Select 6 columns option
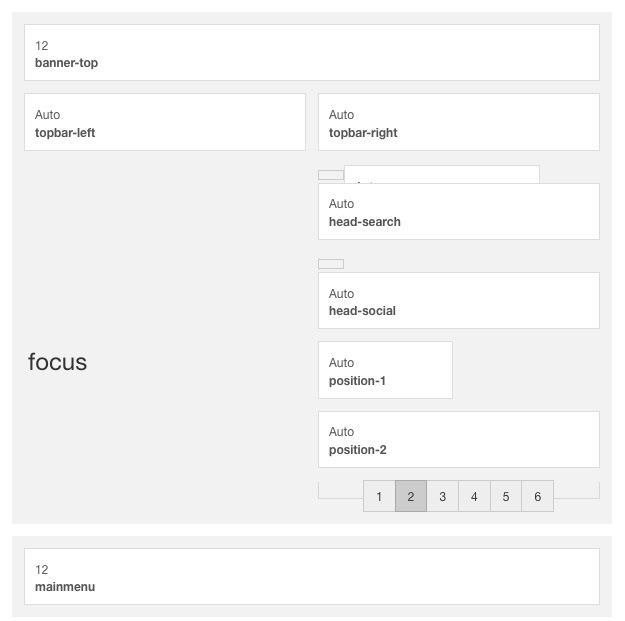Viewport: 625px width, 621px height. (537, 496)
